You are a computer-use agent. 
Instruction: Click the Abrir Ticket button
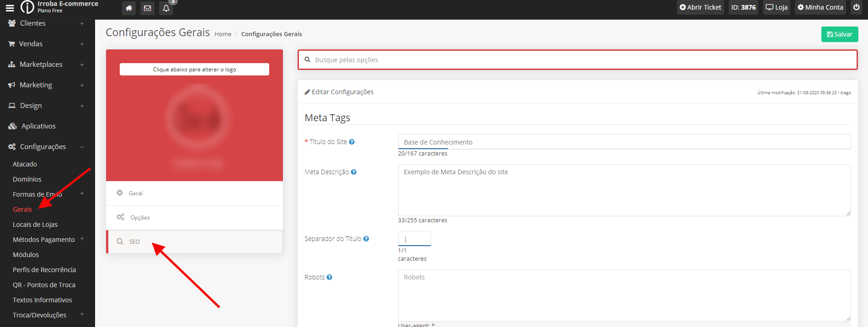pos(700,7)
